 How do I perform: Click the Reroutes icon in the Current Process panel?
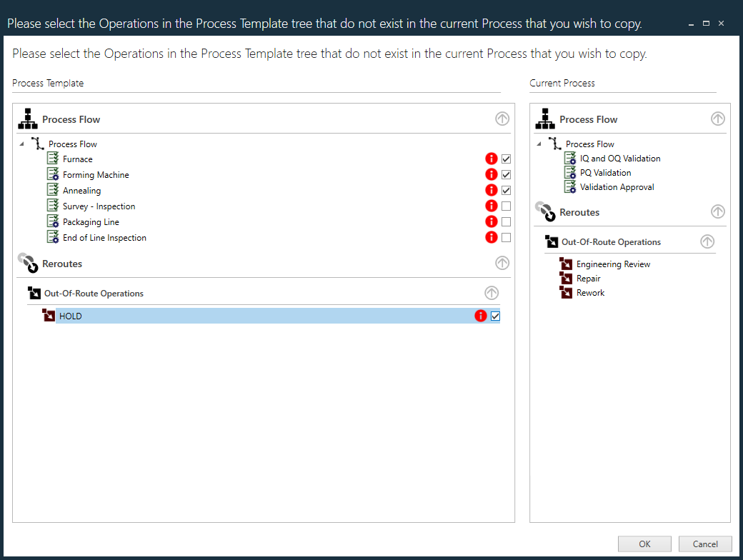(x=544, y=212)
